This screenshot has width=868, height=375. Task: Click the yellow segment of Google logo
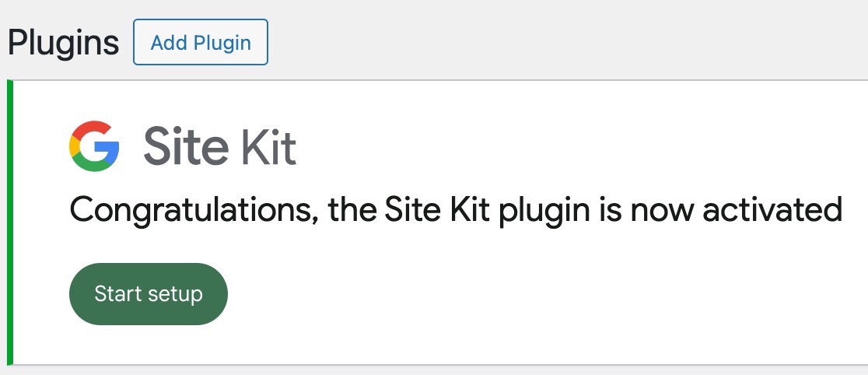pos(74,146)
